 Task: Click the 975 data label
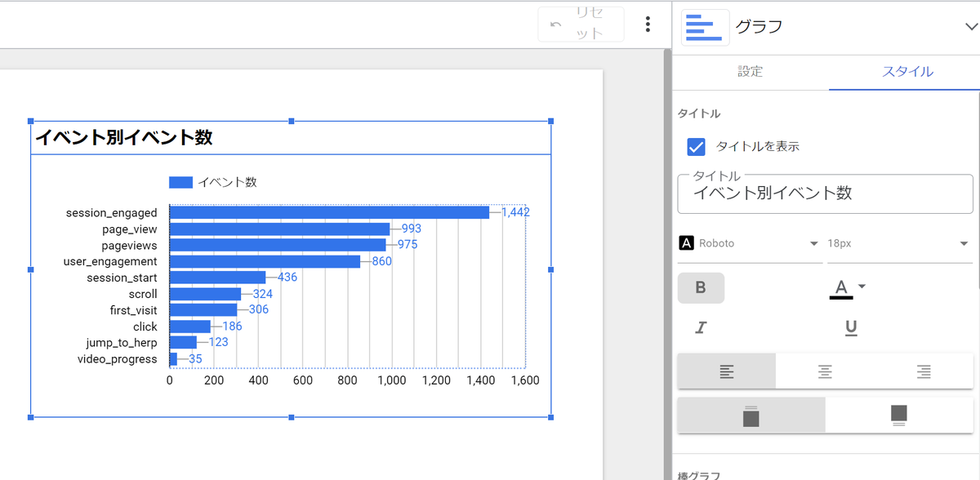pyautogui.click(x=408, y=245)
